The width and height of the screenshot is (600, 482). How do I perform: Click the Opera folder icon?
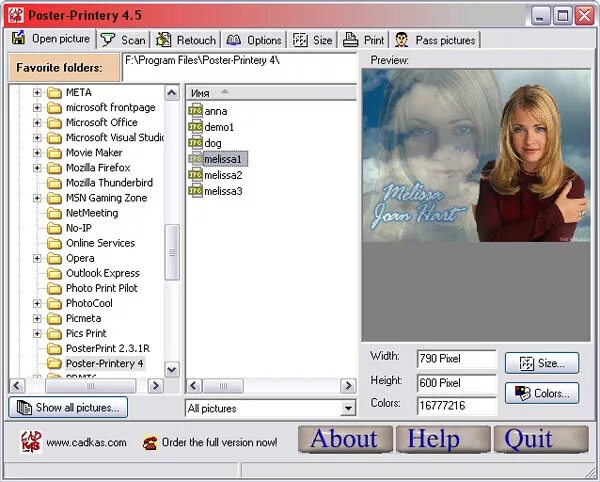pyautogui.click(x=54, y=258)
